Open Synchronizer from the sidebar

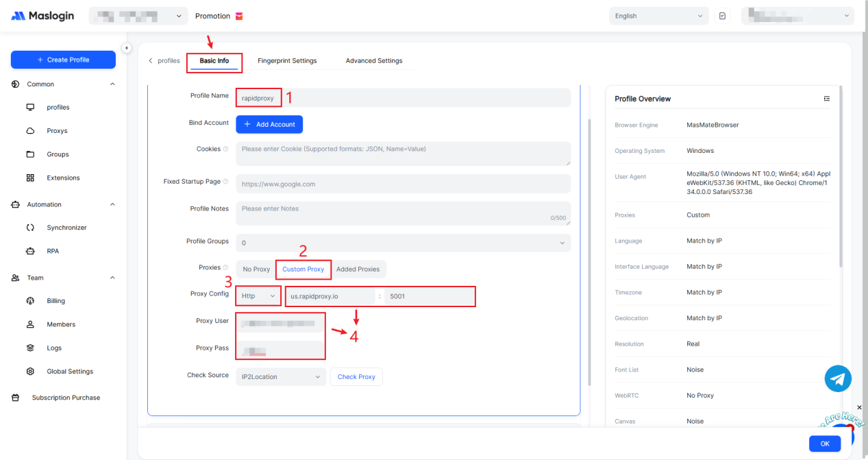66,228
